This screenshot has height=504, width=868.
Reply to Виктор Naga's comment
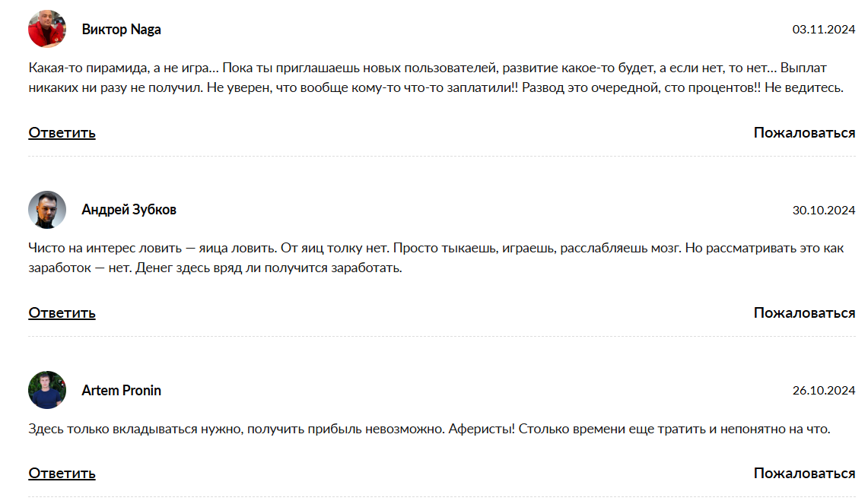[x=62, y=133]
